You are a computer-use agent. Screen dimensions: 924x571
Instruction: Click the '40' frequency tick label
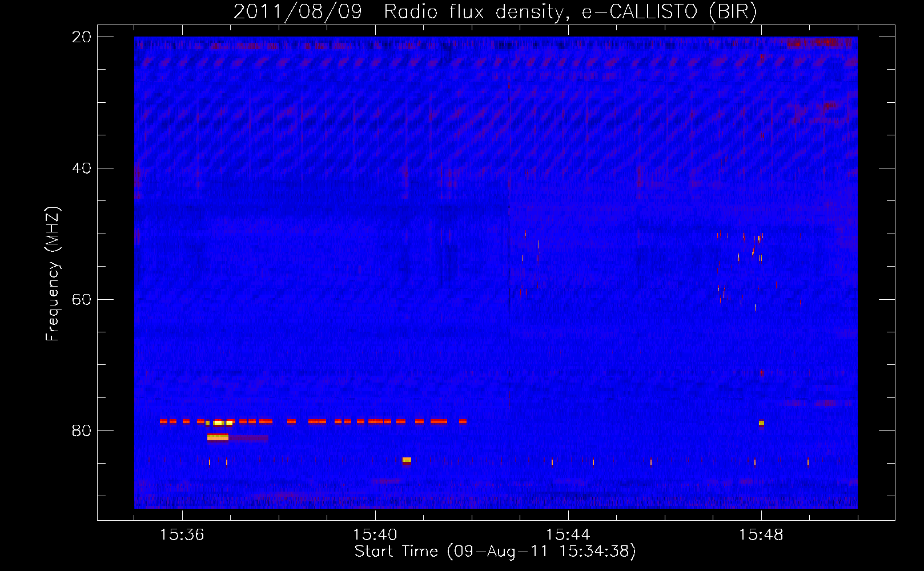click(x=82, y=168)
